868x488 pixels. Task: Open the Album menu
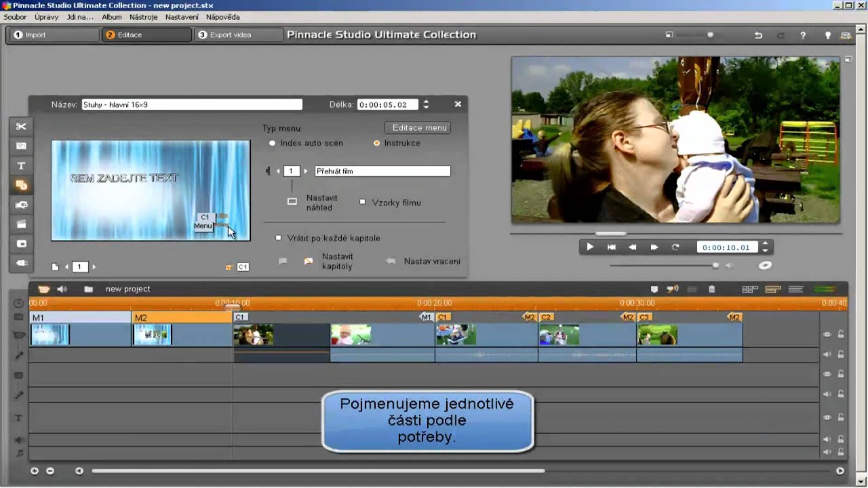click(112, 17)
